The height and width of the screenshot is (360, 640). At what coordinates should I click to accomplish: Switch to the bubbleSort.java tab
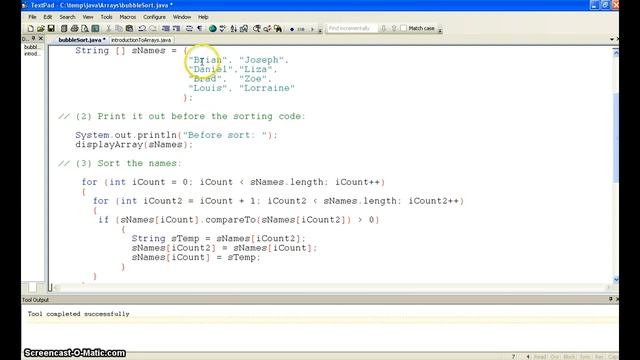coord(81,40)
